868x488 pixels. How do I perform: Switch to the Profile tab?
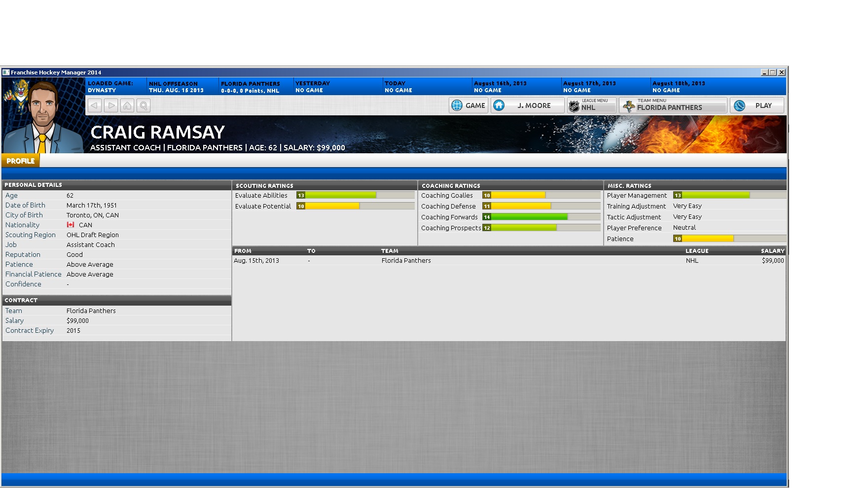21,161
